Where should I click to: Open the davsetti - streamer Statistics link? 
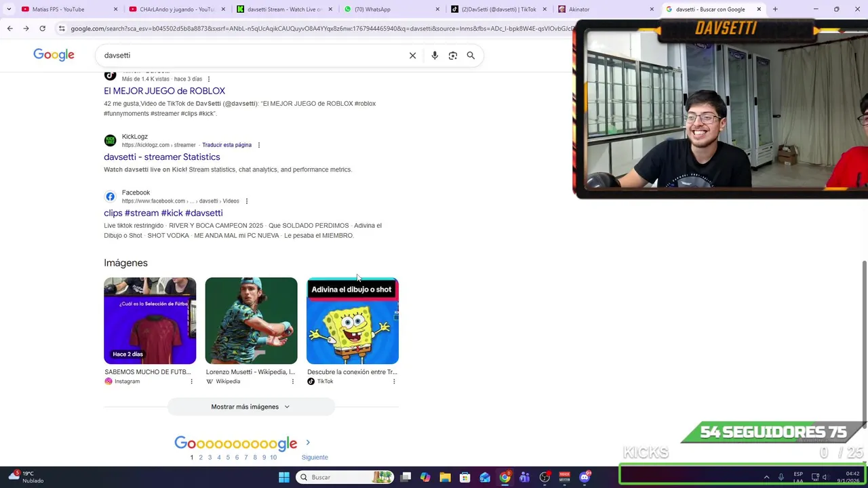(161, 157)
